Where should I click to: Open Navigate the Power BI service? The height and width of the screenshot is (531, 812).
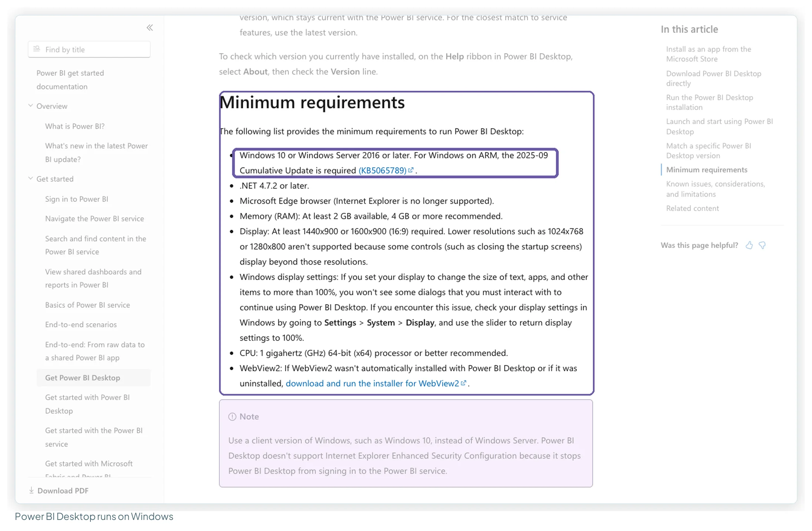tap(94, 218)
